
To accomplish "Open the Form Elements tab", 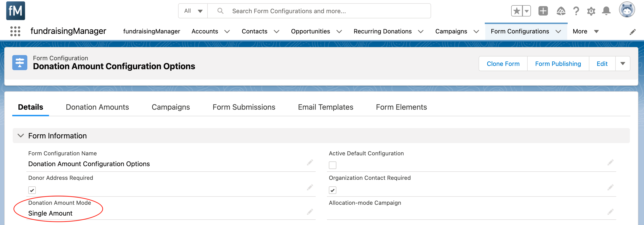I will [401, 107].
